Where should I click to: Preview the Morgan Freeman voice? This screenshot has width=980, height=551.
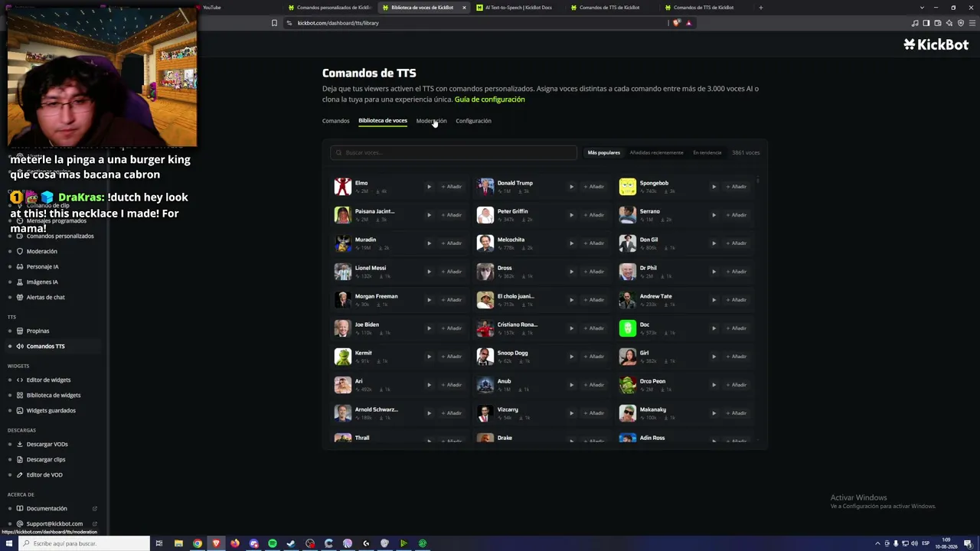point(429,300)
